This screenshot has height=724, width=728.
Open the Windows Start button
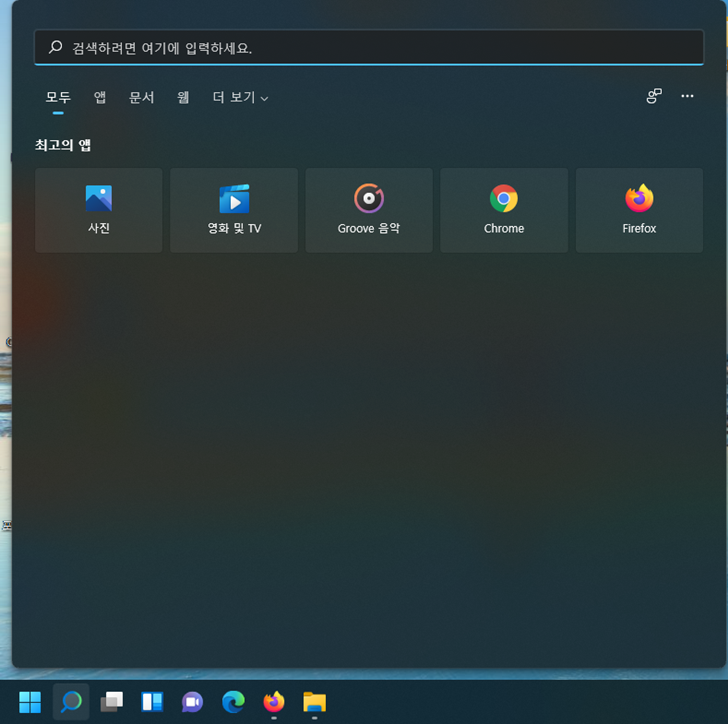[x=30, y=702]
